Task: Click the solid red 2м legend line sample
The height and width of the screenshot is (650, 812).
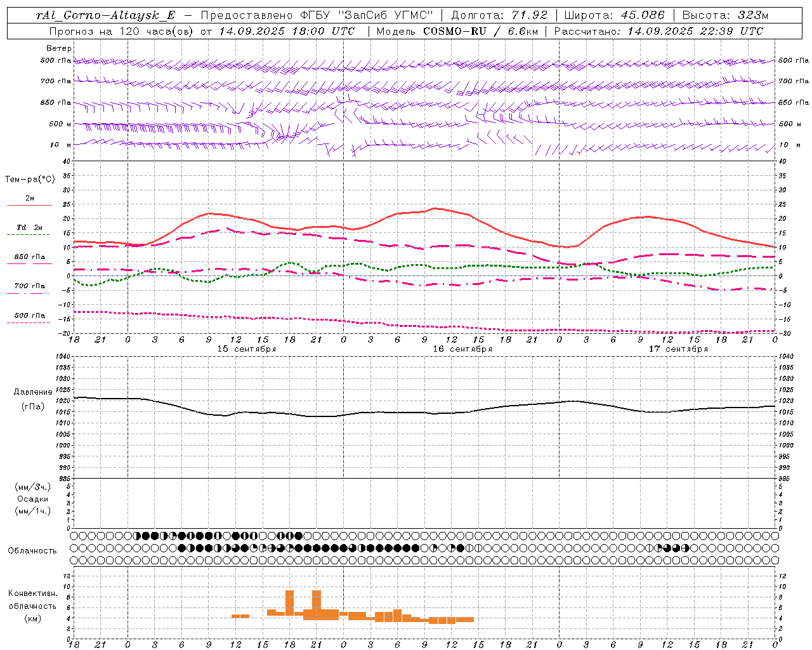Action: coord(29,206)
